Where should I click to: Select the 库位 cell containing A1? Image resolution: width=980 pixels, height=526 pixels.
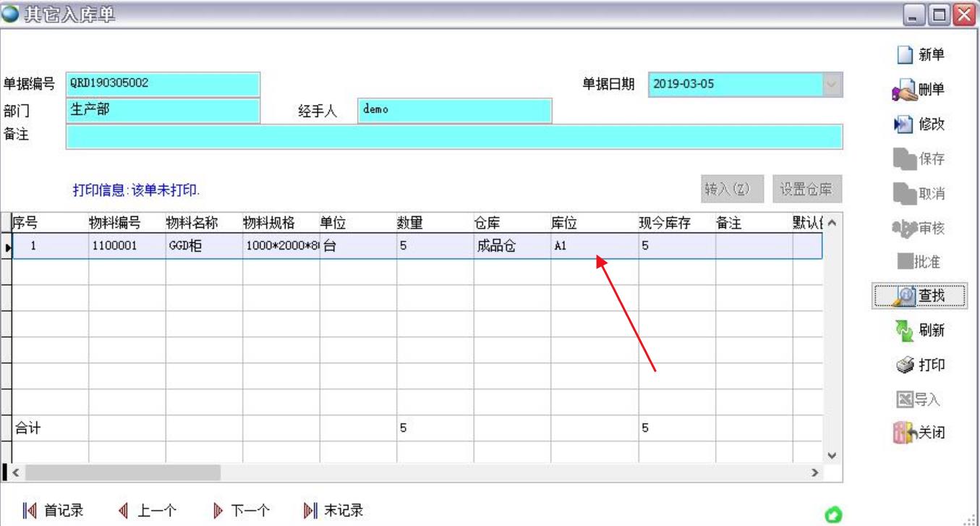[x=593, y=246]
